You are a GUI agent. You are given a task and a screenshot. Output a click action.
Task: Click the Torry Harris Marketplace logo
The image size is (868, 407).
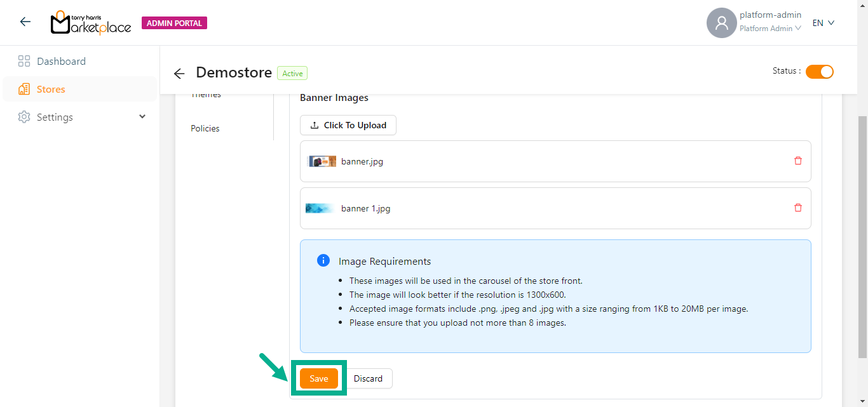(91, 23)
